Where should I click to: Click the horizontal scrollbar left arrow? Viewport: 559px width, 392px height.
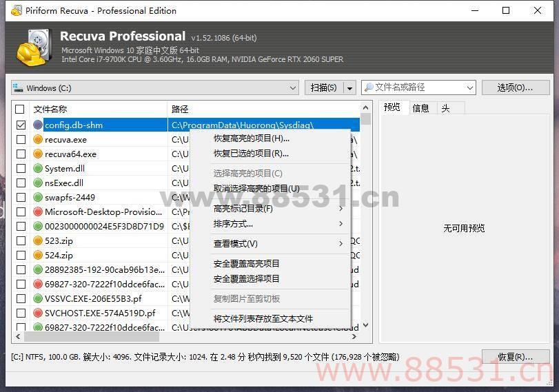pos(18,336)
